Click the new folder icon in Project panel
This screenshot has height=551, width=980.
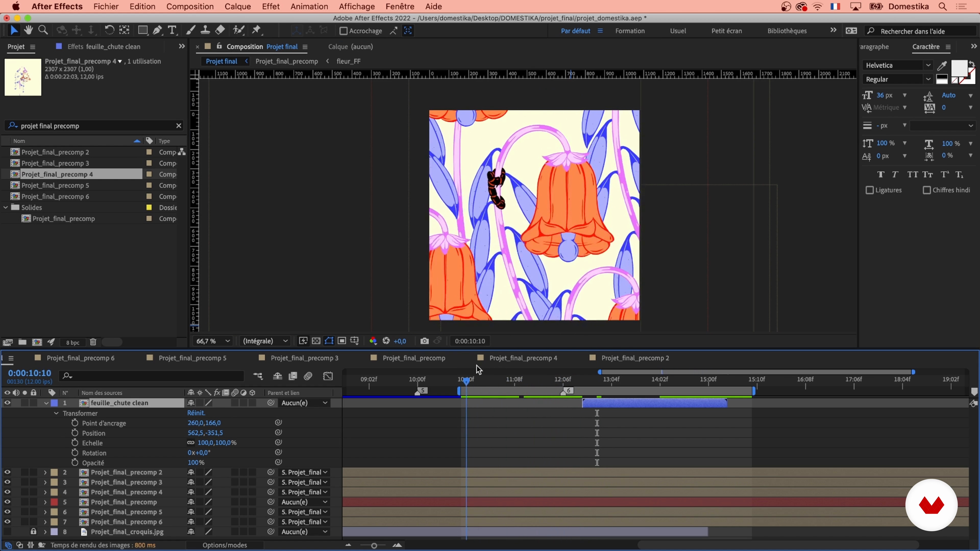click(22, 342)
